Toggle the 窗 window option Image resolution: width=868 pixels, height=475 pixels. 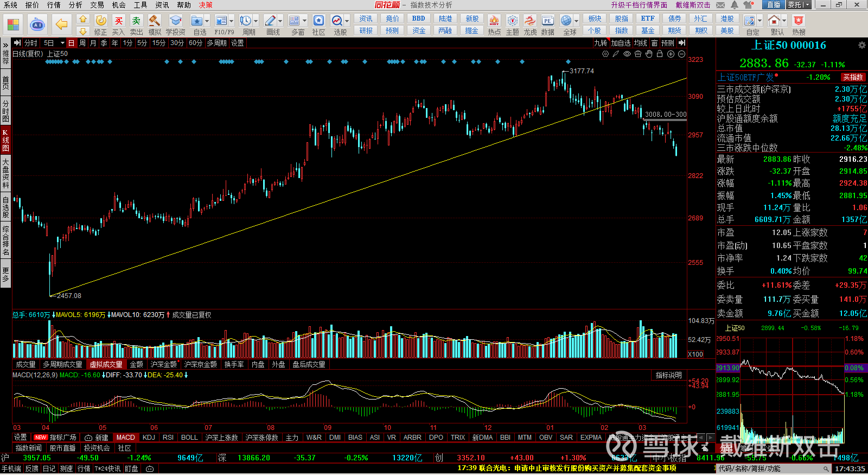655,43
